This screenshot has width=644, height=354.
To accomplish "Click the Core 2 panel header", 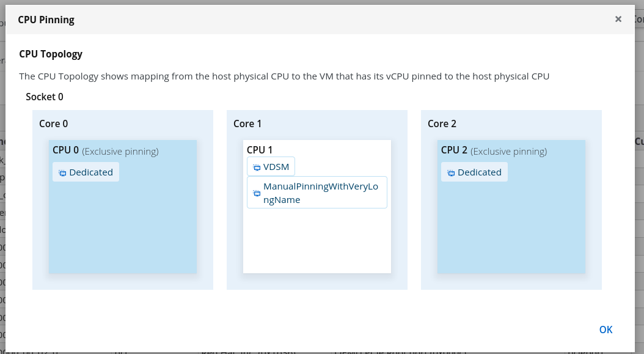I will point(442,124).
